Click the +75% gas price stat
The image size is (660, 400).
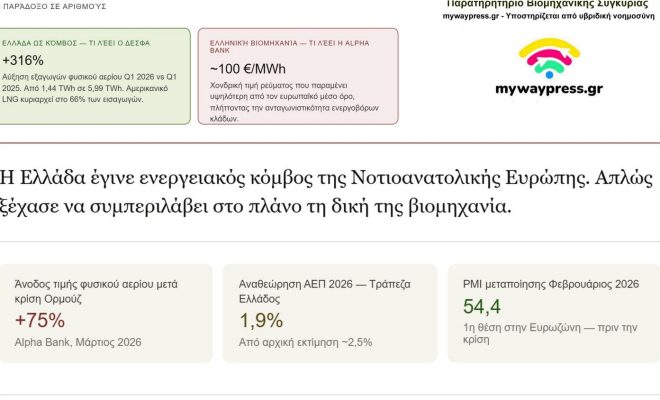point(40,321)
